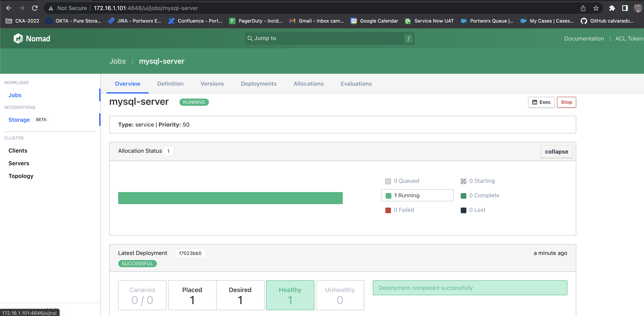Reload the page with refresh icon
Image resolution: width=644 pixels, height=316 pixels.
tap(35, 8)
